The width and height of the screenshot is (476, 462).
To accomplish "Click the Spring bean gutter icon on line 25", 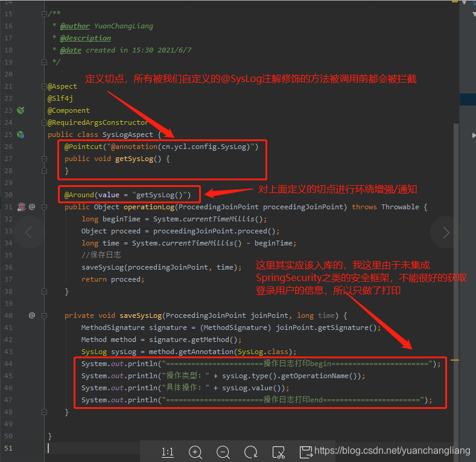I will click(21, 134).
